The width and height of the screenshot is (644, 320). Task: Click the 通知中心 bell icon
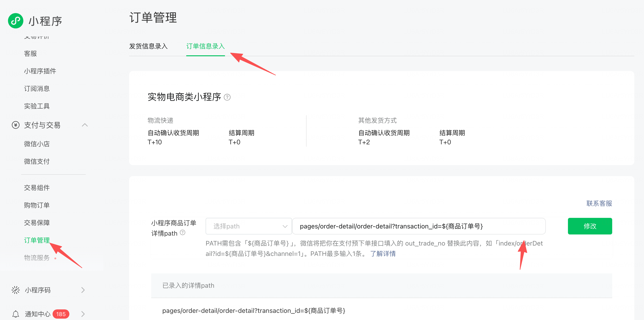coord(15,314)
